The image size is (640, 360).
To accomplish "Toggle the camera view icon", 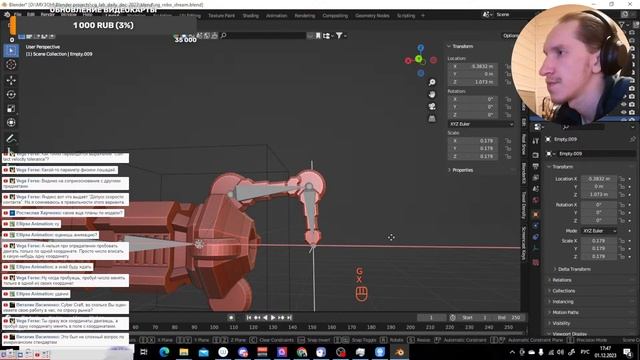I will click(432, 107).
